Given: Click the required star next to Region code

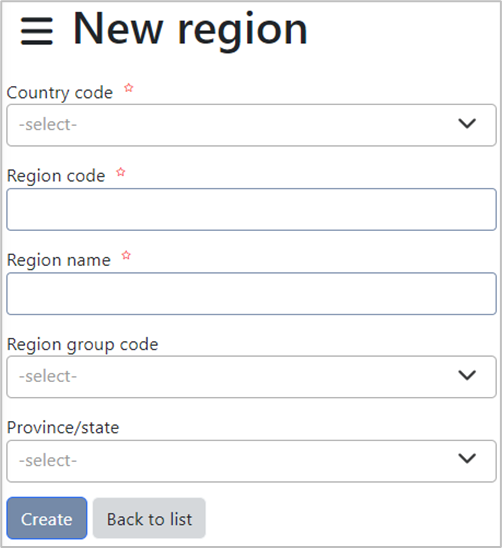Looking at the screenshot, I should (x=121, y=172).
